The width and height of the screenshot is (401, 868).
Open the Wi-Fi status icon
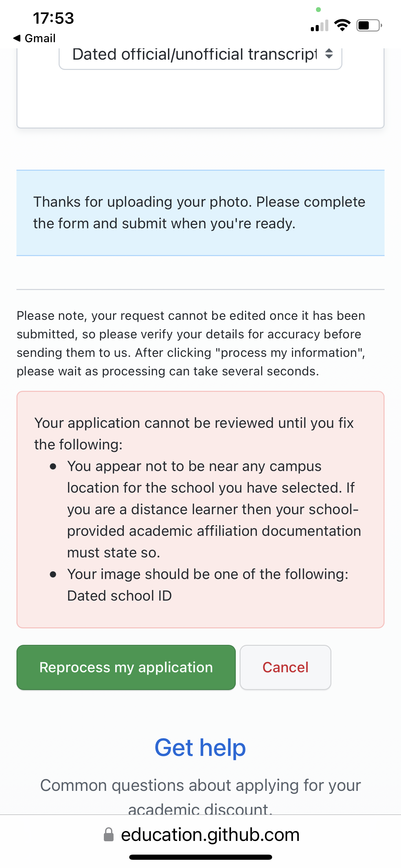[342, 24]
